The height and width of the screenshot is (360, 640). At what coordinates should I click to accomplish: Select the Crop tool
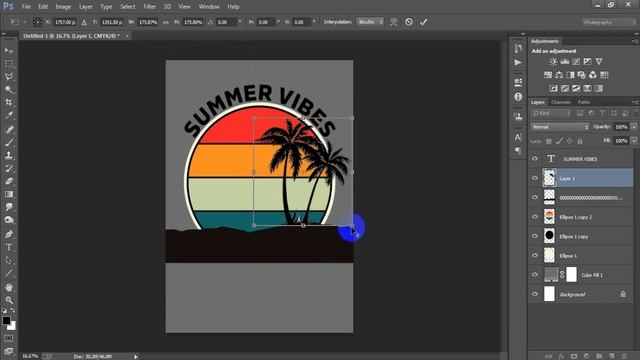tap(9, 102)
